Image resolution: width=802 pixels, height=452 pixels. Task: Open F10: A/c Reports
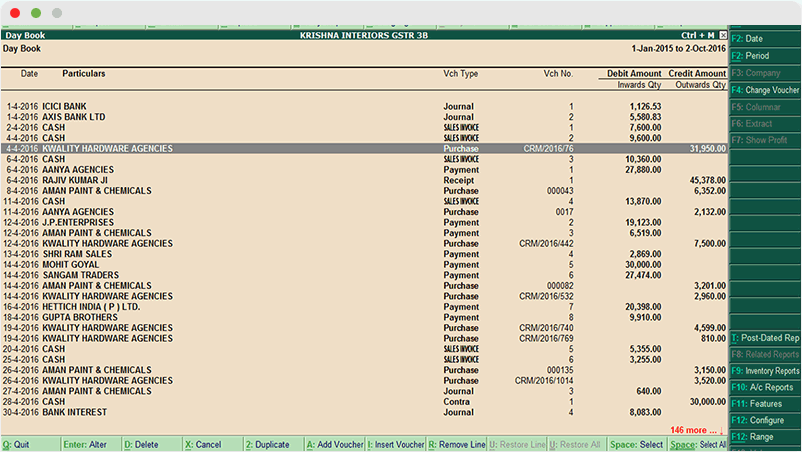pyautogui.click(x=765, y=387)
